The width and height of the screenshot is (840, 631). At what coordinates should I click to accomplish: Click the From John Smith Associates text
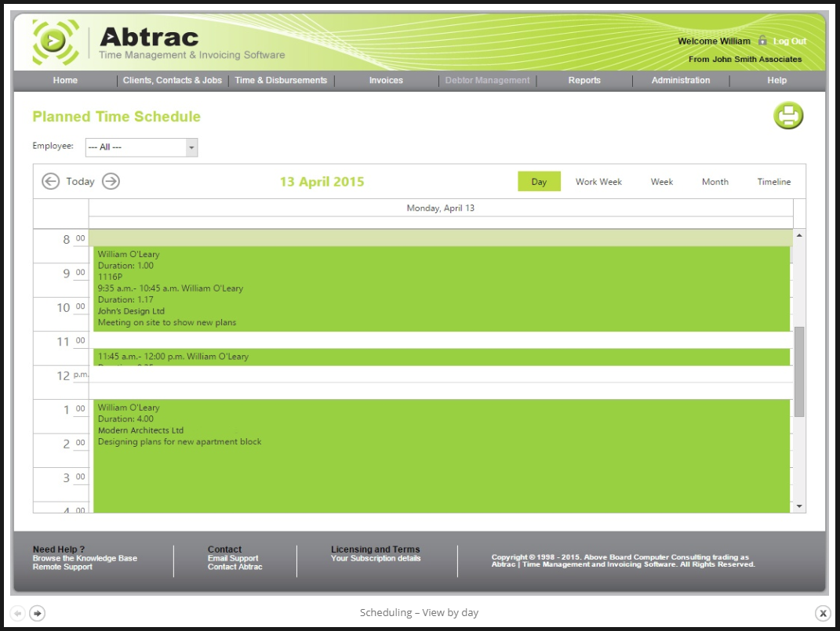(x=745, y=60)
